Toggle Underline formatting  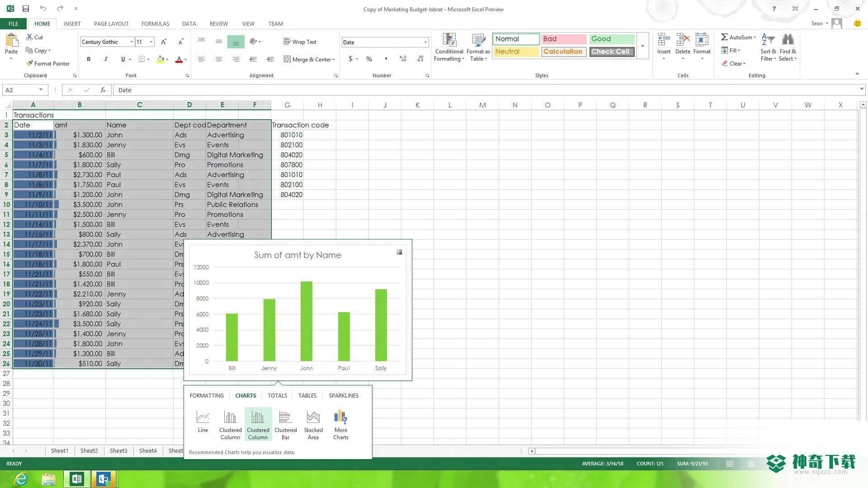tap(123, 59)
